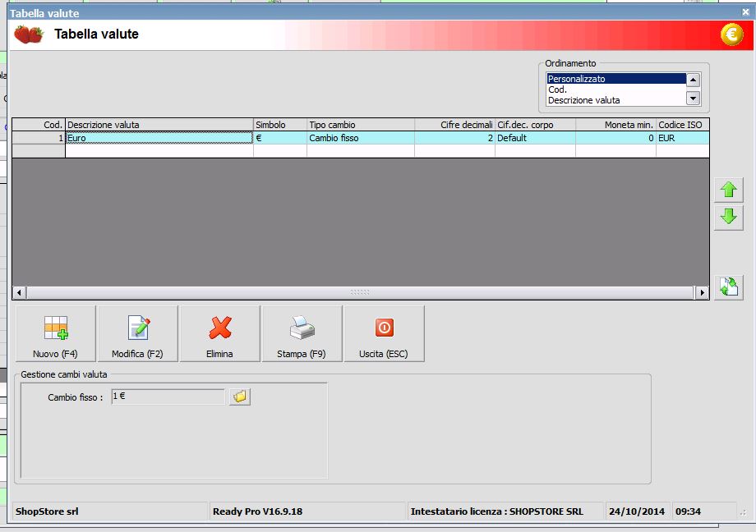The image size is (756, 532).
Task: Click the horizontal scrollbar thumb
Action: [360, 292]
